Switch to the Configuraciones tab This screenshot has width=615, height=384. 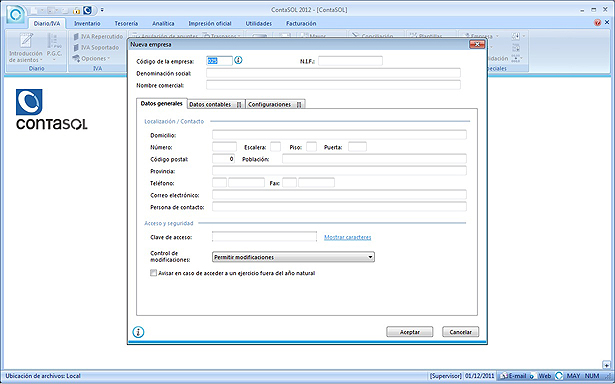(x=275, y=104)
